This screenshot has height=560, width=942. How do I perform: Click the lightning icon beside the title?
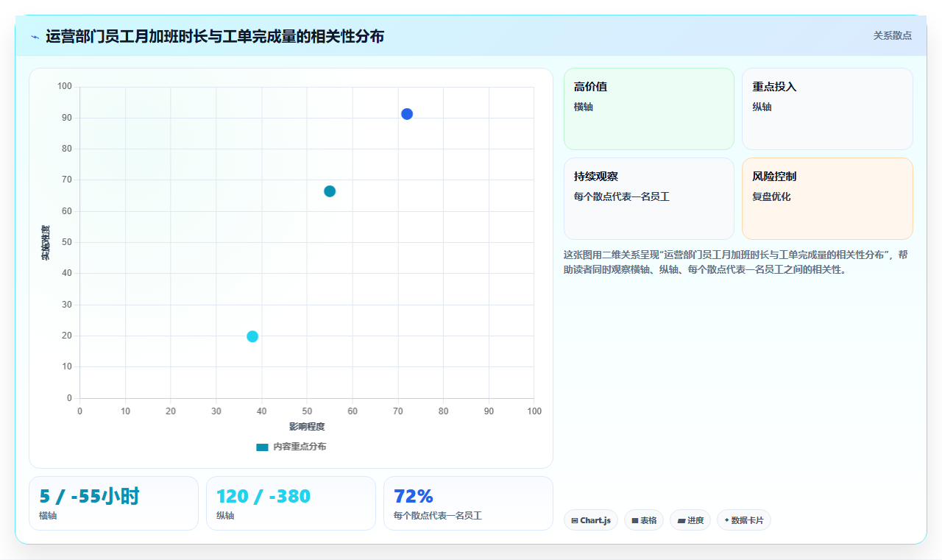[35, 37]
